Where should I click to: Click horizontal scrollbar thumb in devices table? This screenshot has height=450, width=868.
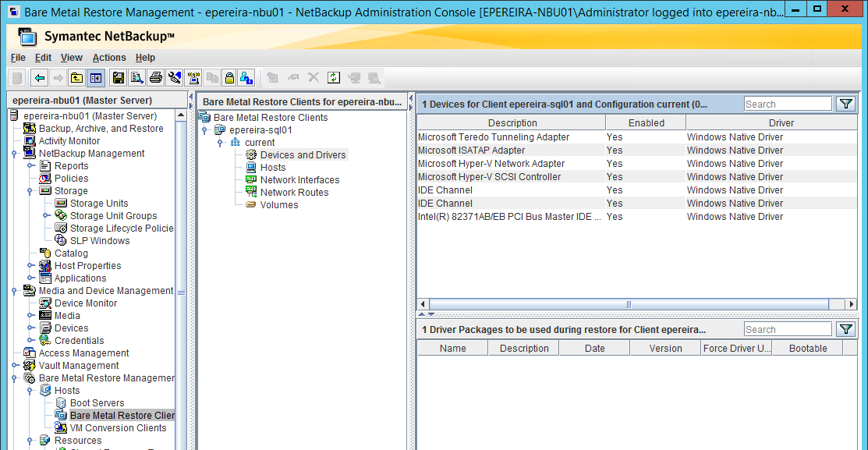tap(629, 304)
